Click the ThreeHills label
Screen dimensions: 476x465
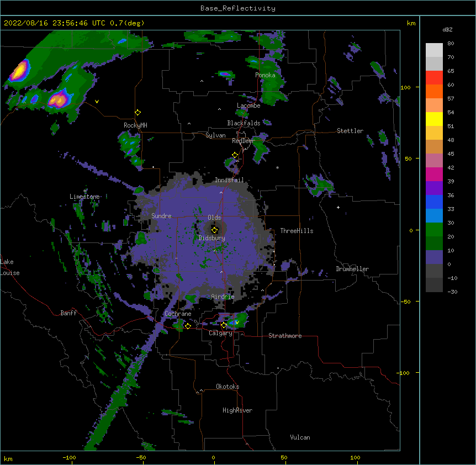297,231
